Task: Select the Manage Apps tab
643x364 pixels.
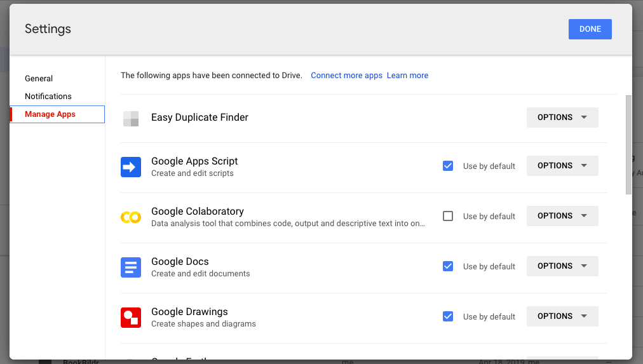Action: [x=57, y=114]
